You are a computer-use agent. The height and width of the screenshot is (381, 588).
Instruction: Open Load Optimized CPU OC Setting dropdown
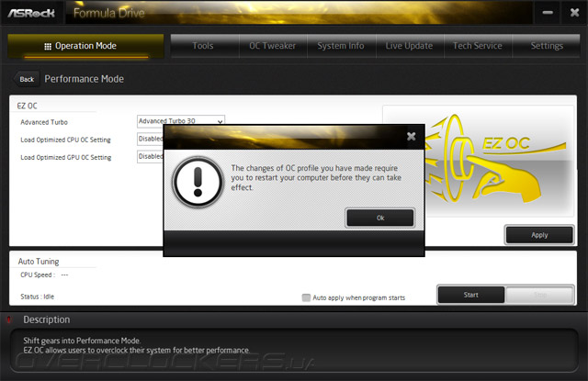pos(151,139)
